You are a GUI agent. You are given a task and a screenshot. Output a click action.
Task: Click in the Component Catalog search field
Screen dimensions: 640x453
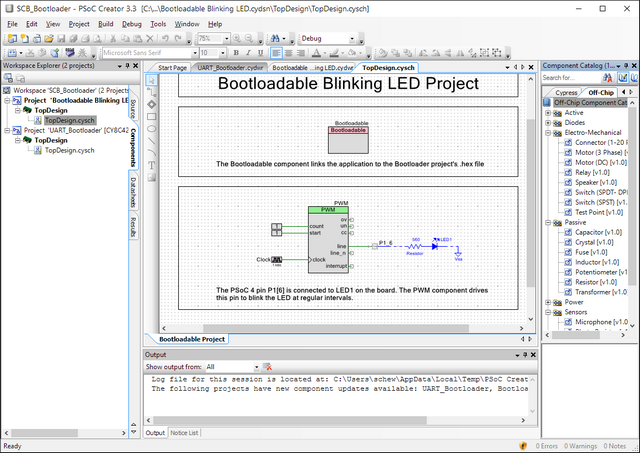[571, 78]
